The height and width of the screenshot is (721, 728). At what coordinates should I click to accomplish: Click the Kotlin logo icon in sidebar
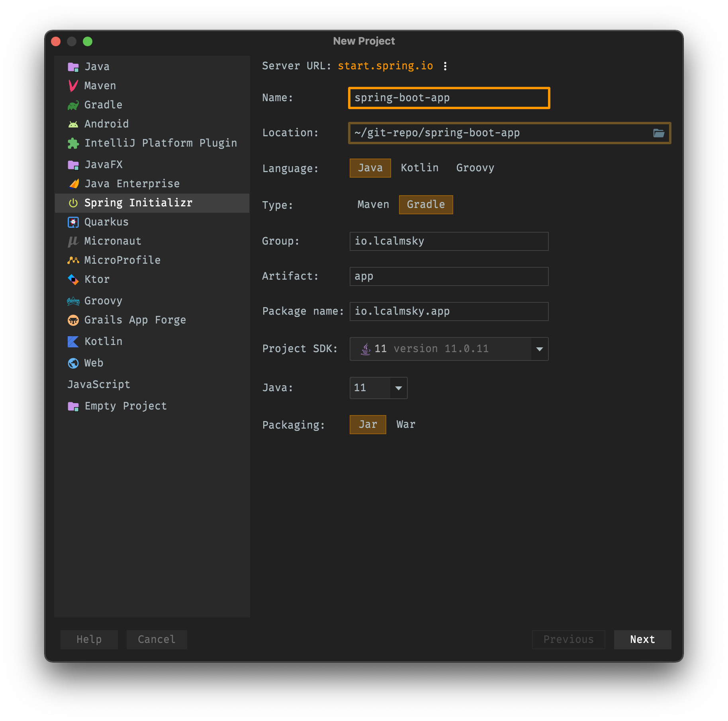coord(73,342)
